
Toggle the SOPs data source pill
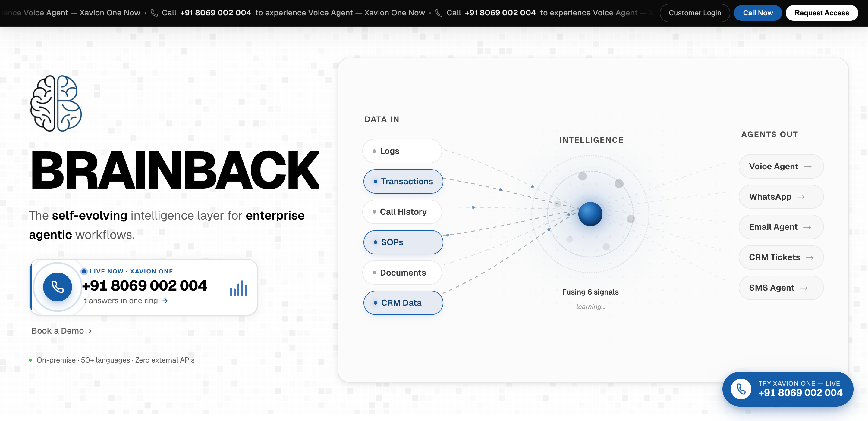403,242
